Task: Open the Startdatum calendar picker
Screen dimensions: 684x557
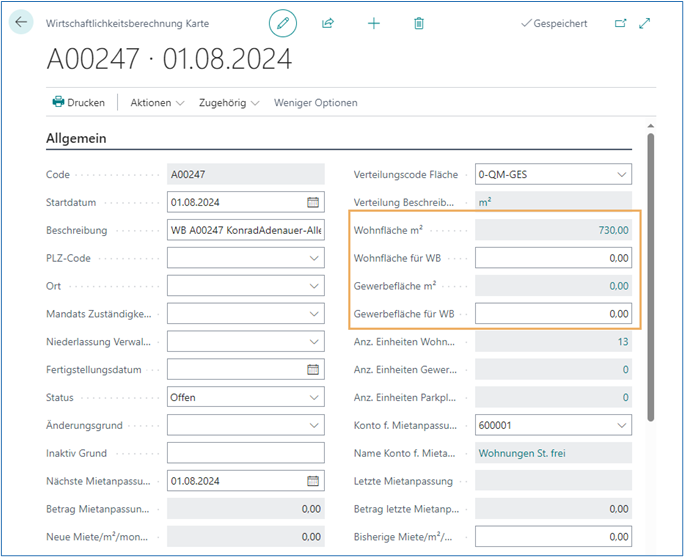Action: point(313,202)
